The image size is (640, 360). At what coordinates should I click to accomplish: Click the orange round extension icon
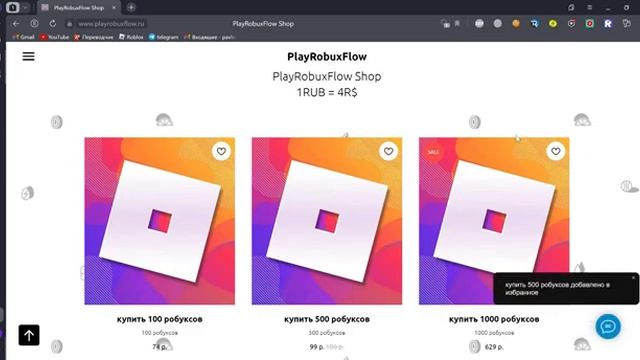516,24
